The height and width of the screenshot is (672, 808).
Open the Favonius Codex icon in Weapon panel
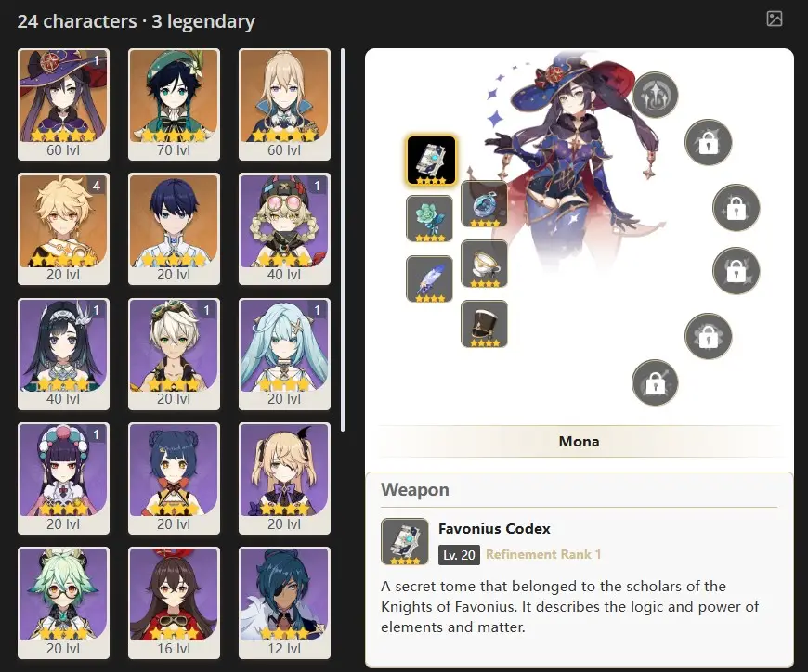click(x=405, y=542)
